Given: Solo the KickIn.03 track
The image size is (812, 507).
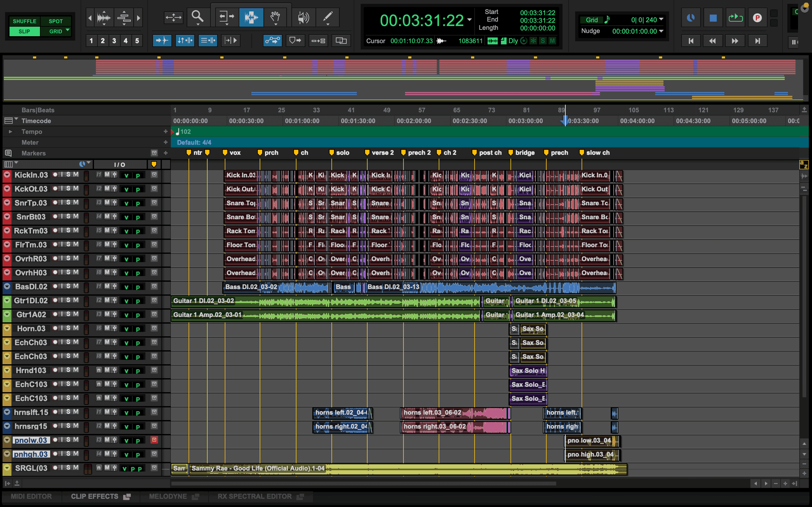Looking at the screenshot, I should (68, 175).
